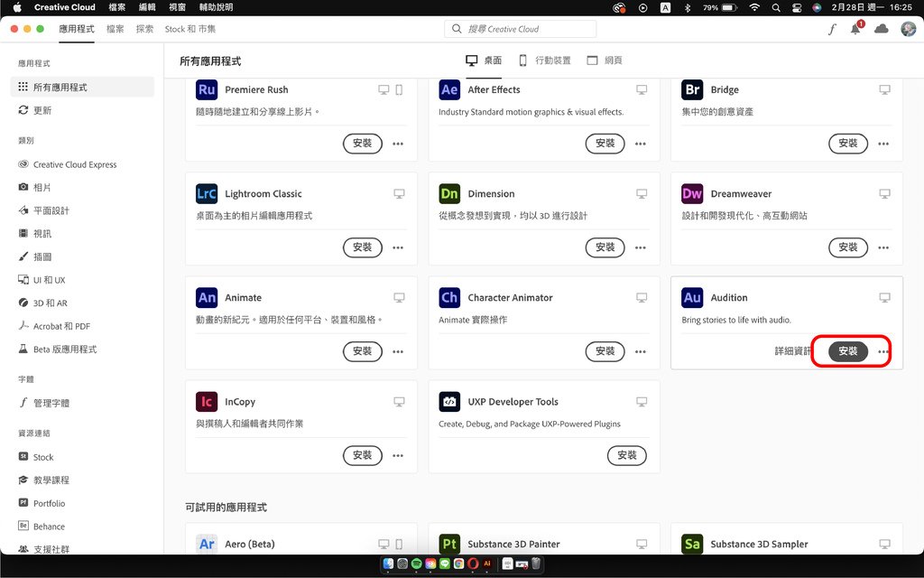Open more options for InCopy
Image resolution: width=924 pixels, height=578 pixels.
(398, 455)
